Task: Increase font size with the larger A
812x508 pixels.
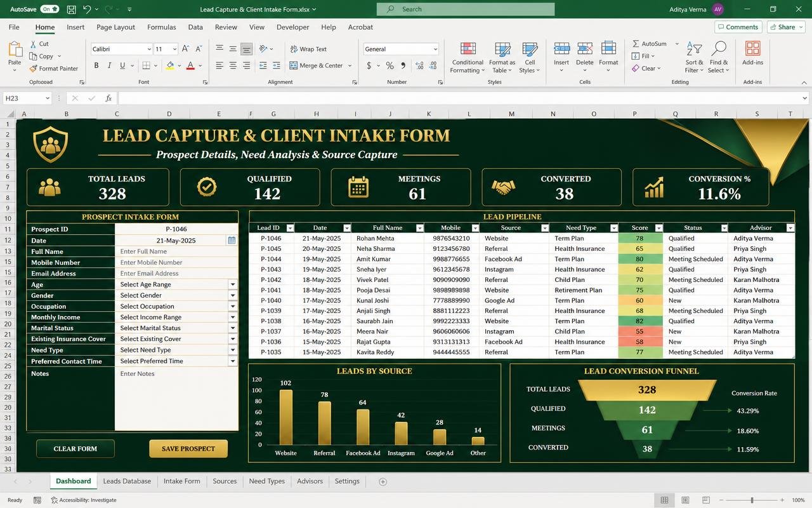Action: tap(185, 49)
